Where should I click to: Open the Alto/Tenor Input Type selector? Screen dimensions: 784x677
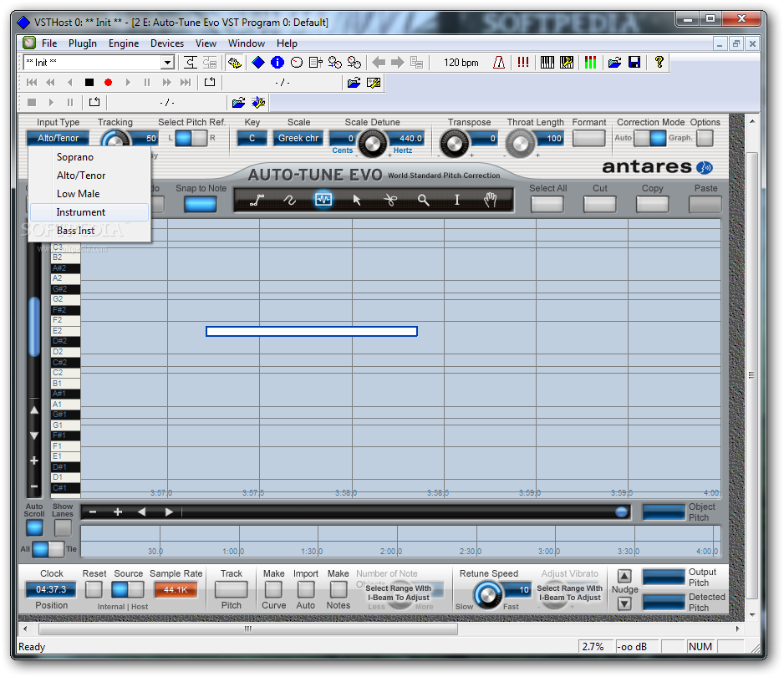58,138
